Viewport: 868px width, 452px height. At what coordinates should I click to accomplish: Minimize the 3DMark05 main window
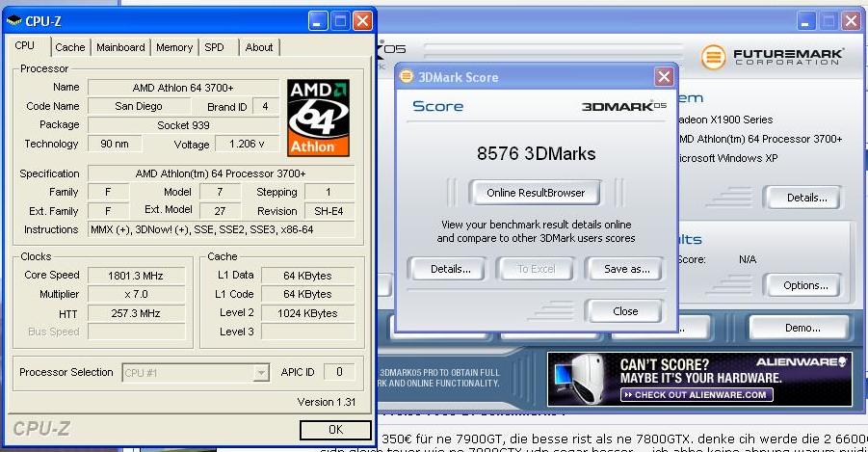click(805, 21)
